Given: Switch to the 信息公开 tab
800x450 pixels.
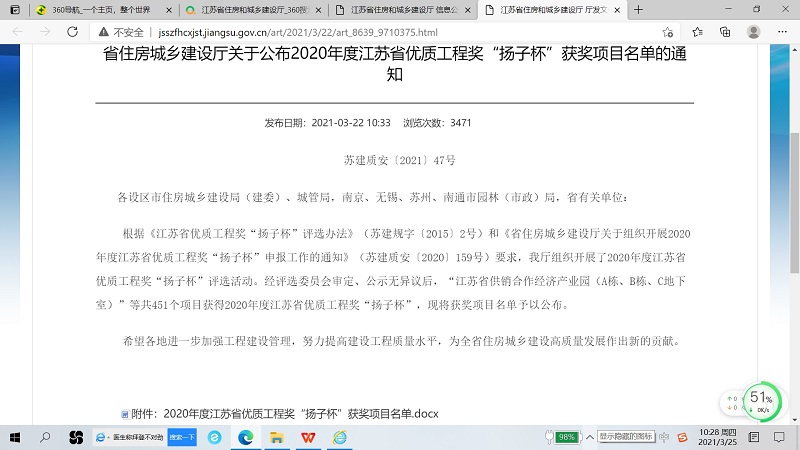Looking at the screenshot, I should [403, 10].
